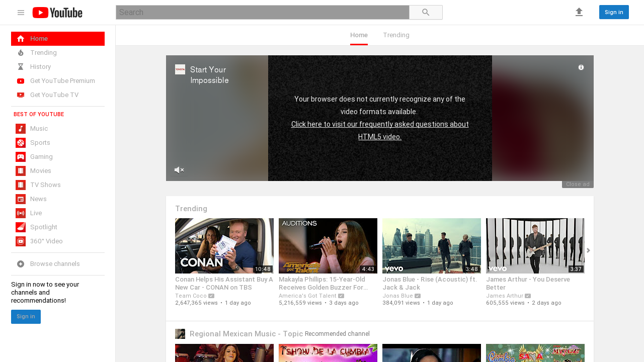Click the upload video icon
The width and height of the screenshot is (644, 362).
[x=579, y=12]
